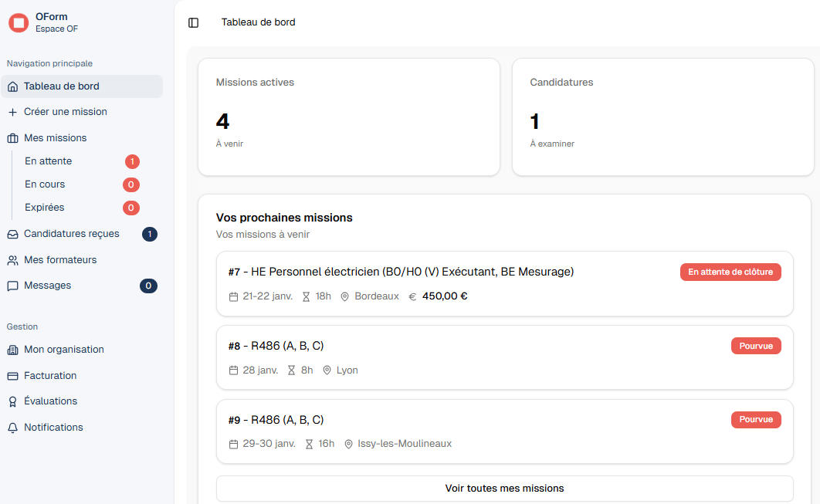Click the Tableau de bord home icon
Viewport: 820px width, 504px height.
pos(12,86)
